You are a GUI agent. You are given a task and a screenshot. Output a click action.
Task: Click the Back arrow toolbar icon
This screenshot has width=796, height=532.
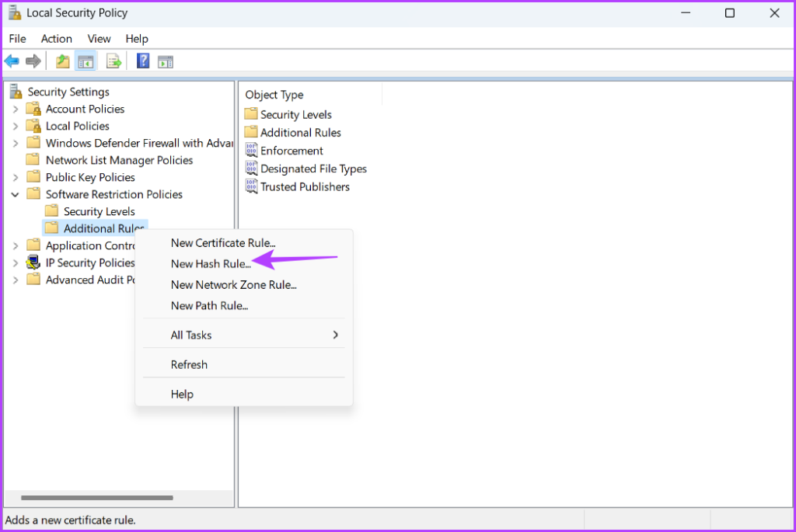(12, 61)
